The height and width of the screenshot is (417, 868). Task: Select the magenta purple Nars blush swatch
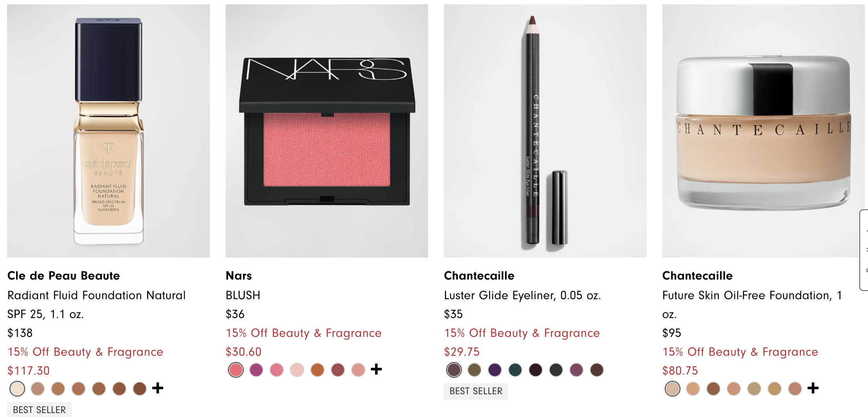click(x=256, y=370)
